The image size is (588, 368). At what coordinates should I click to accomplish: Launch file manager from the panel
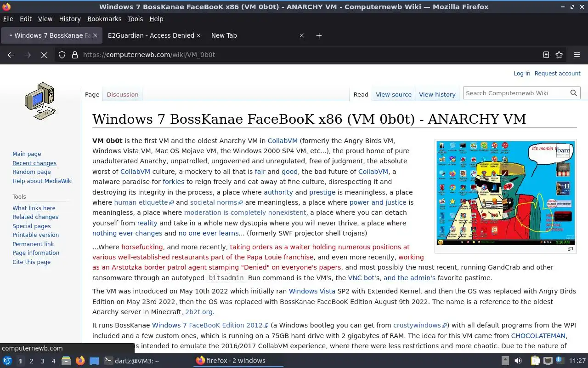click(x=66, y=361)
